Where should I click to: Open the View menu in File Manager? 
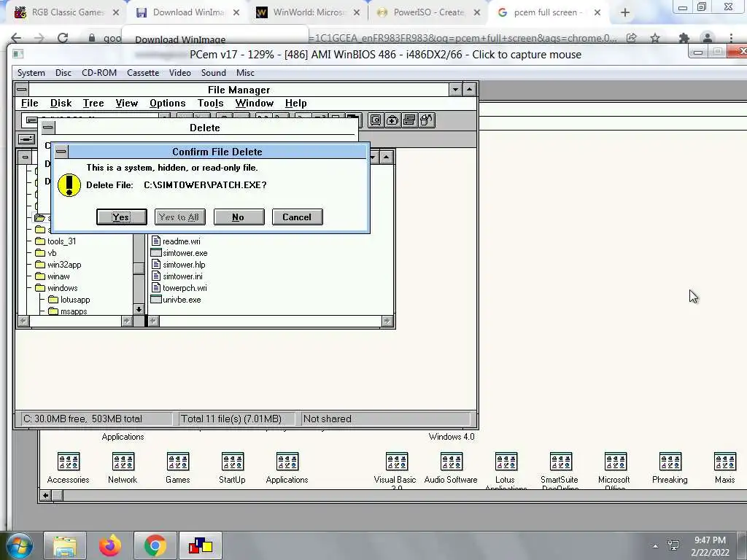[x=127, y=104]
